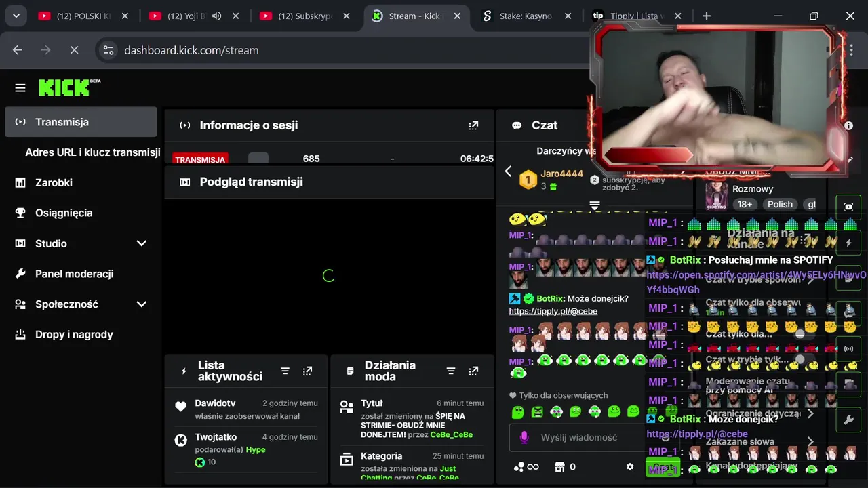The width and height of the screenshot is (868, 488).
Task: Click the wrench icon in right sidebar
Action: (848, 420)
